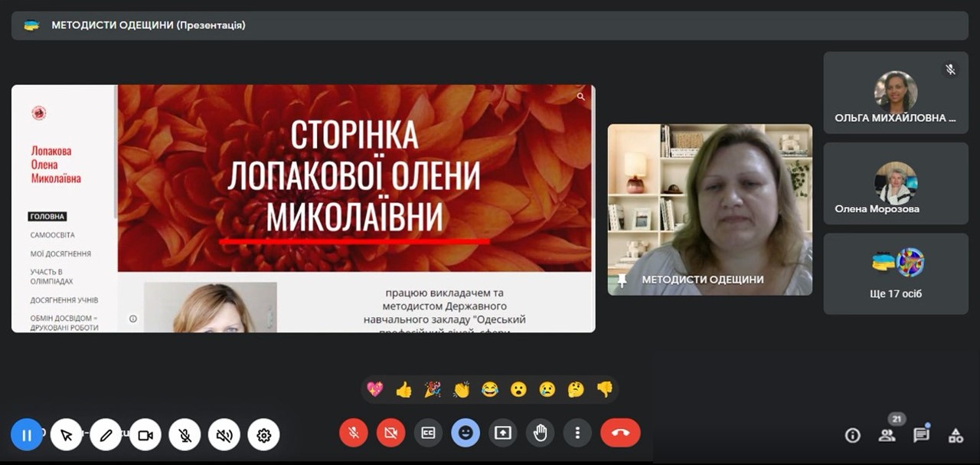Open the present screen option
Image resolution: width=980 pixels, height=465 pixels.
[x=502, y=433]
